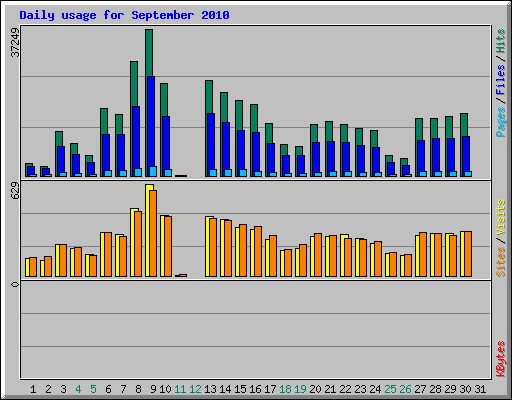Click the orange sites bar for day 30

(x=468, y=254)
